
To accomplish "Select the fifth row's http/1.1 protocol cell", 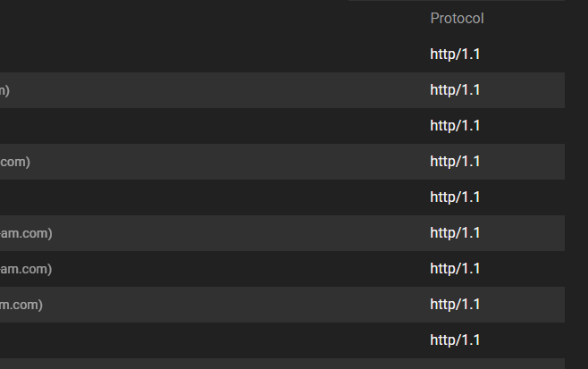I will point(455,197).
